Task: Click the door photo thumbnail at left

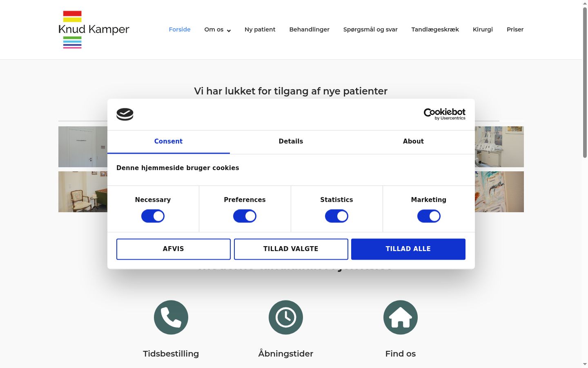Action: [83, 147]
